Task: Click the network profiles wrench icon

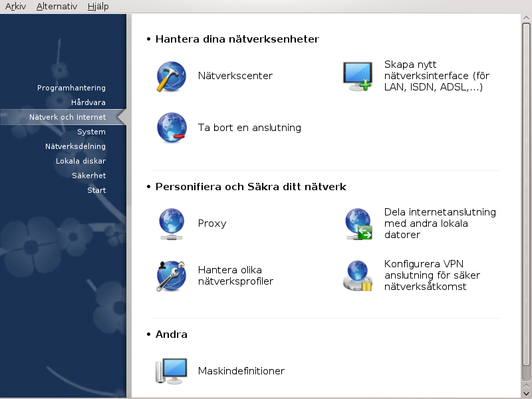Action: pos(172,275)
